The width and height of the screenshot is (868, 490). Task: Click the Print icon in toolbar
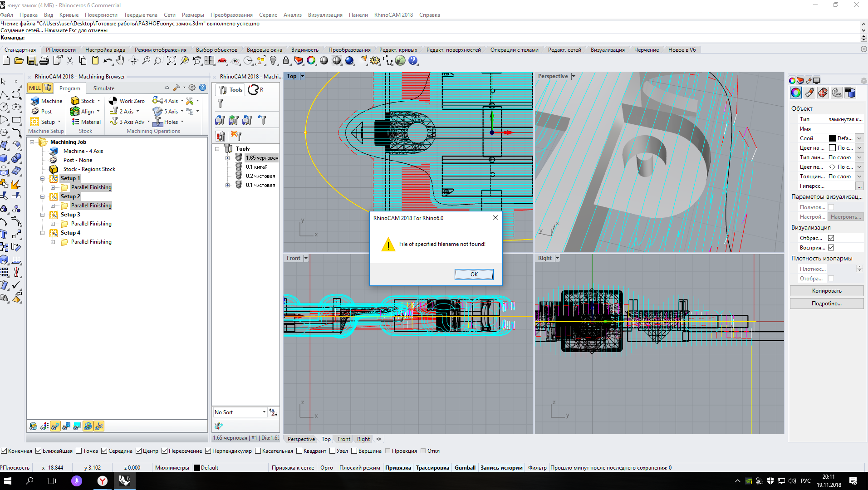44,61
